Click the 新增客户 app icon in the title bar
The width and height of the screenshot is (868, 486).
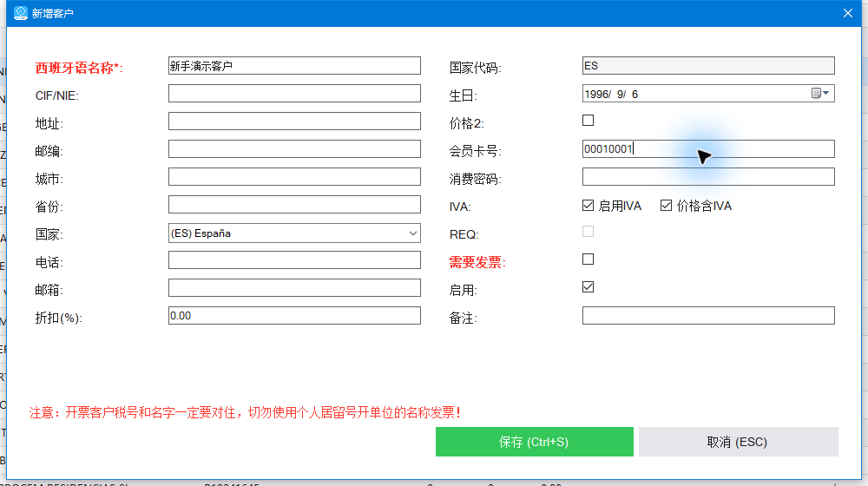click(x=21, y=13)
